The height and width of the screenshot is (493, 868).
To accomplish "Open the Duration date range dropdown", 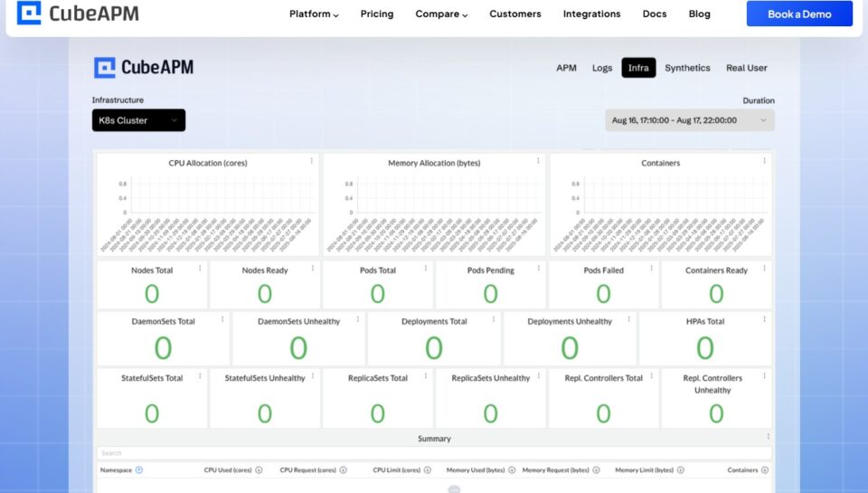I will point(690,120).
